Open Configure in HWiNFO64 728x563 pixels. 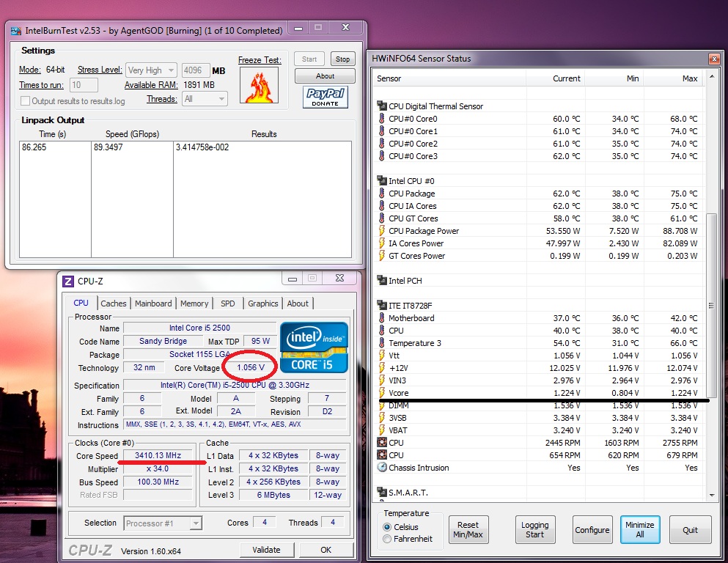[x=592, y=529]
